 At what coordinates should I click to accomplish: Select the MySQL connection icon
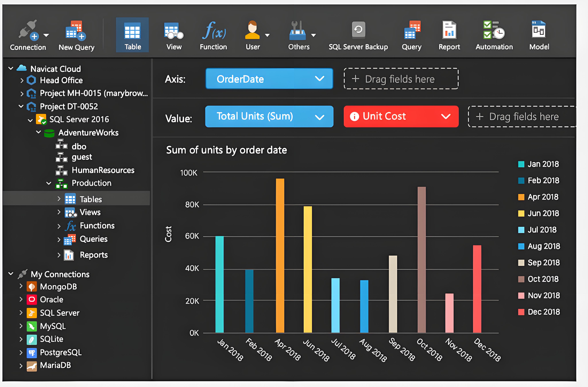click(x=32, y=326)
